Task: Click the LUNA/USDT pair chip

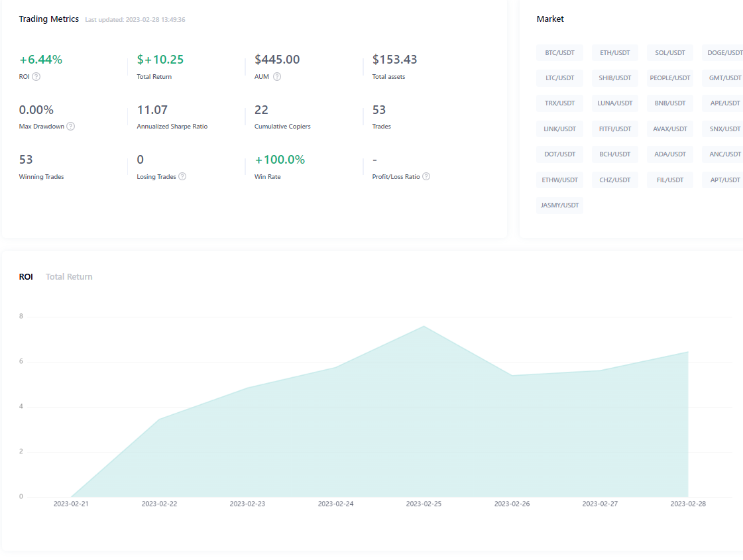Action: (614, 103)
